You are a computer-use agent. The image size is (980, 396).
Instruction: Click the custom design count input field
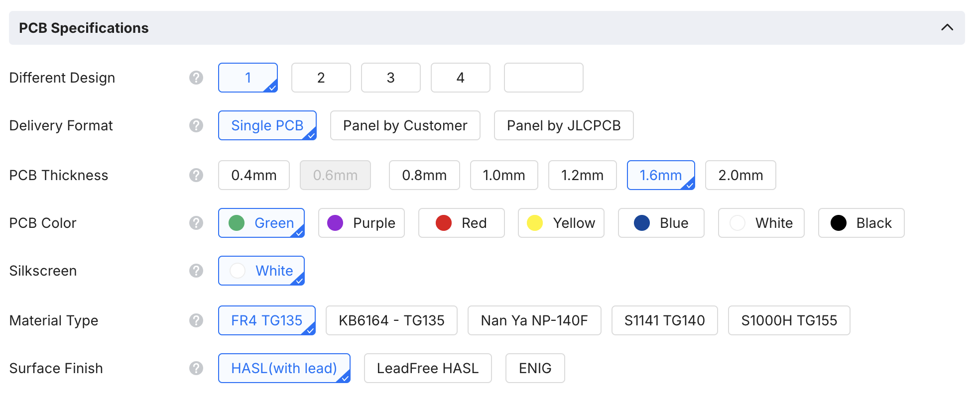coord(544,78)
